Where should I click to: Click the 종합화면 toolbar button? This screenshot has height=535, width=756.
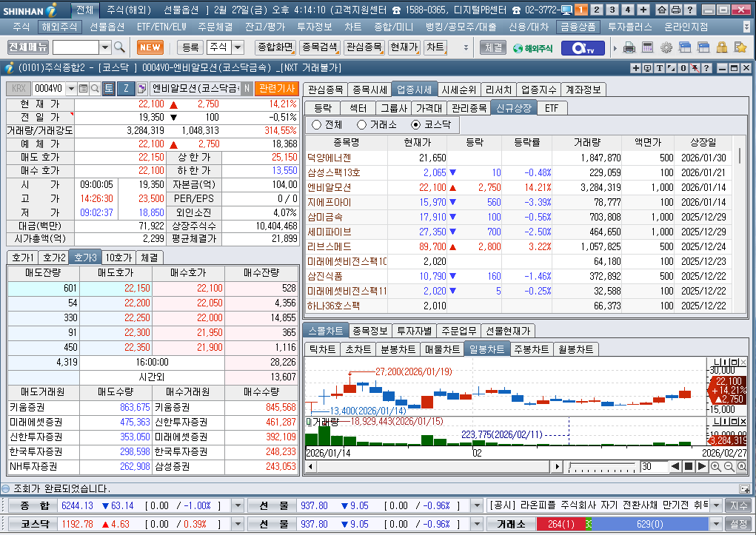point(275,47)
